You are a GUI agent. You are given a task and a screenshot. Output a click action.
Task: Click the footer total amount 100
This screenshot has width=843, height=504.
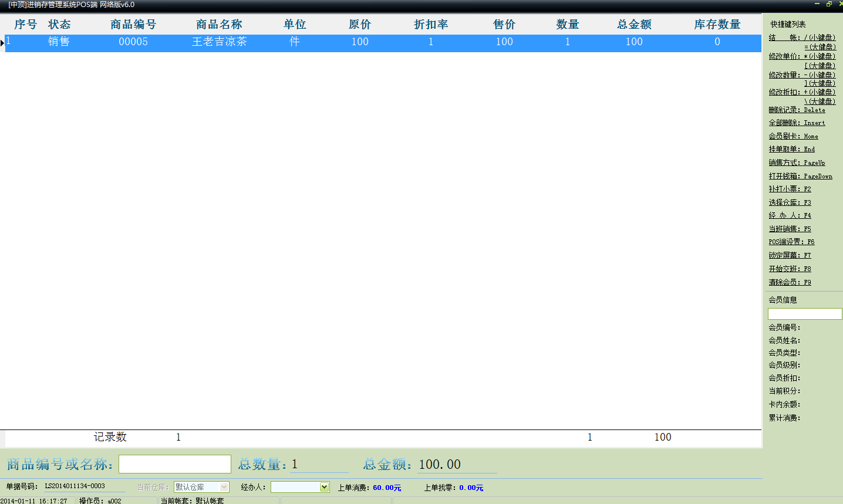click(663, 437)
